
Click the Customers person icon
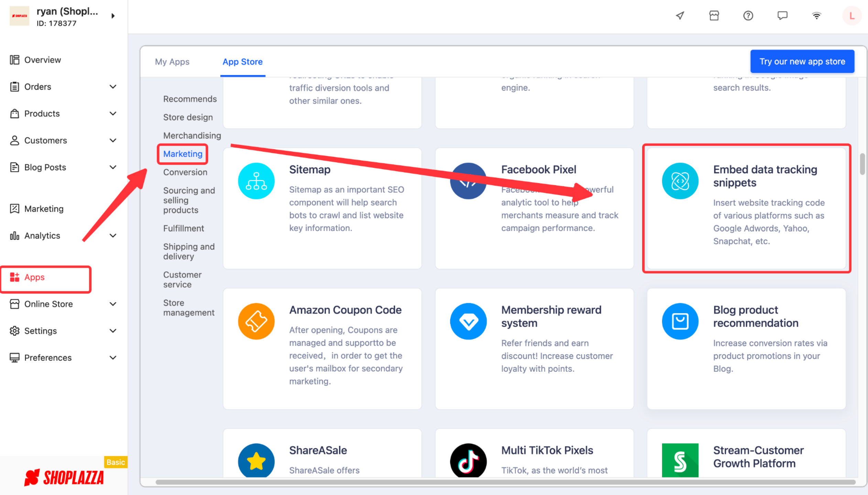pos(14,140)
